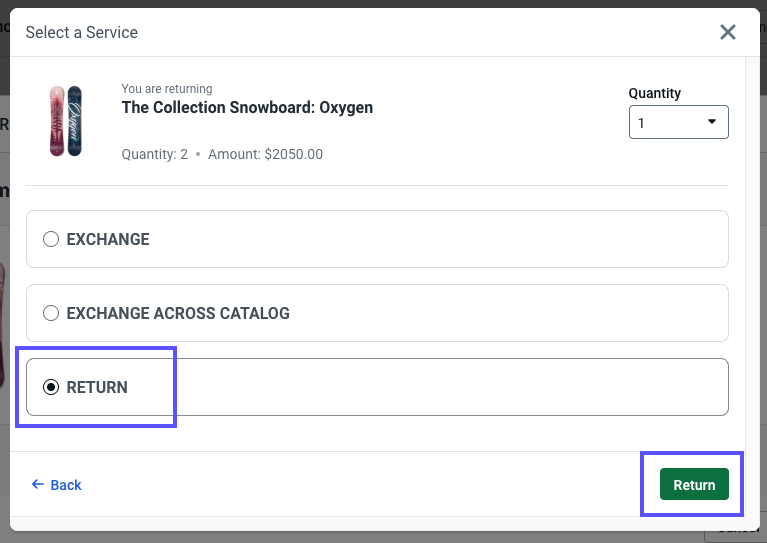
Task: Select the RETURN radio button
Action: click(x=51, y=387)
